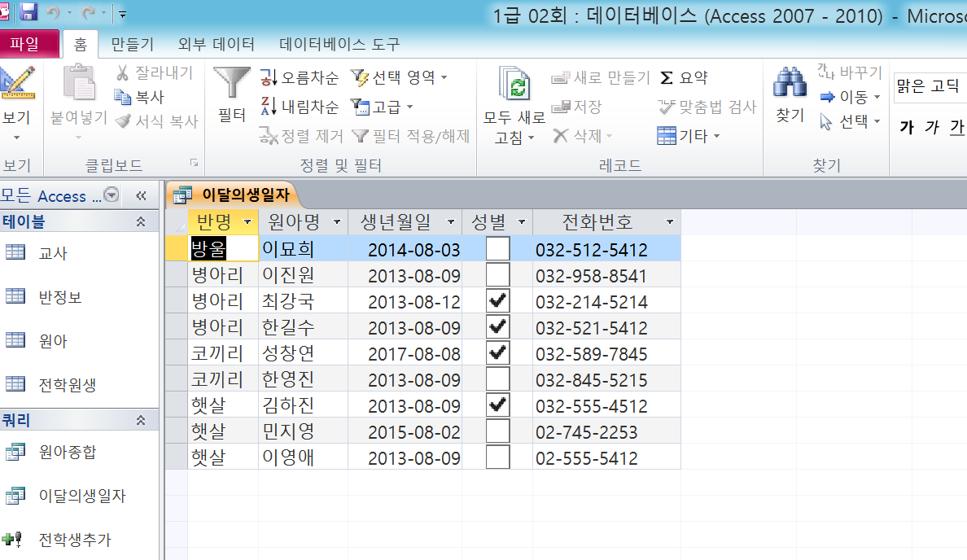The width and height of the screenshot is (967, 560).
Task: Click the save icon in quick access toolbar
Action: pyautogui.click(x=28, y=12)
